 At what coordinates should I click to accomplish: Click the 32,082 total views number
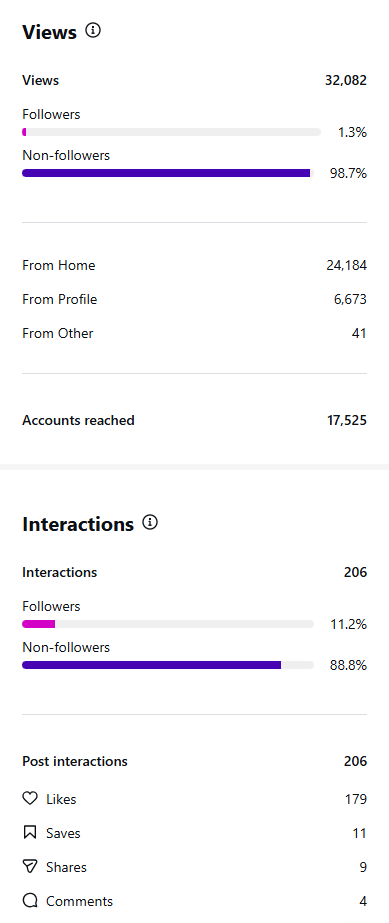coord(346,81)
